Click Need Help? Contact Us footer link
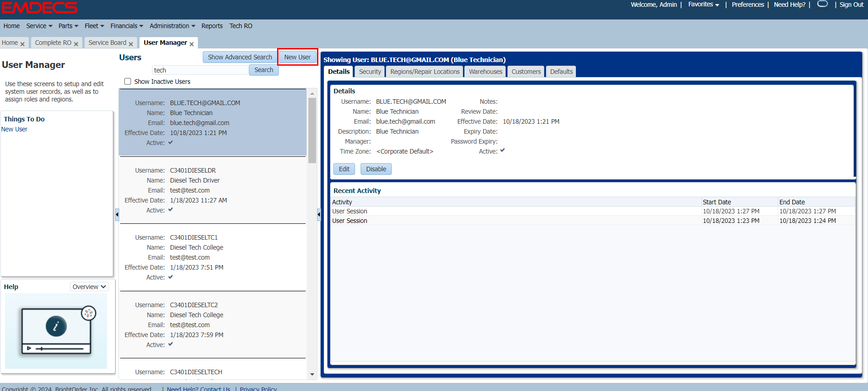868x391 pixels. pyautogui.click(x=199, y=389)
